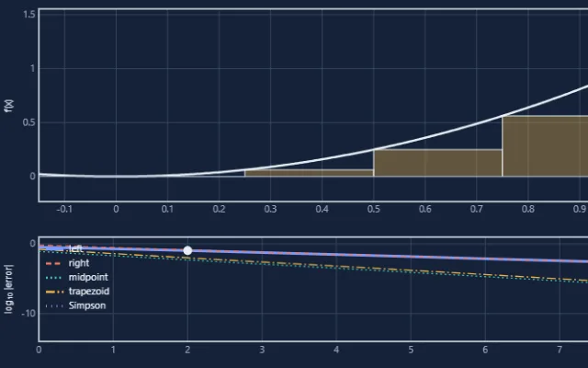The height and width of the screenshot is (368, 588).
Task: Click the white marker on the error plot
Action: click(187, 250)
